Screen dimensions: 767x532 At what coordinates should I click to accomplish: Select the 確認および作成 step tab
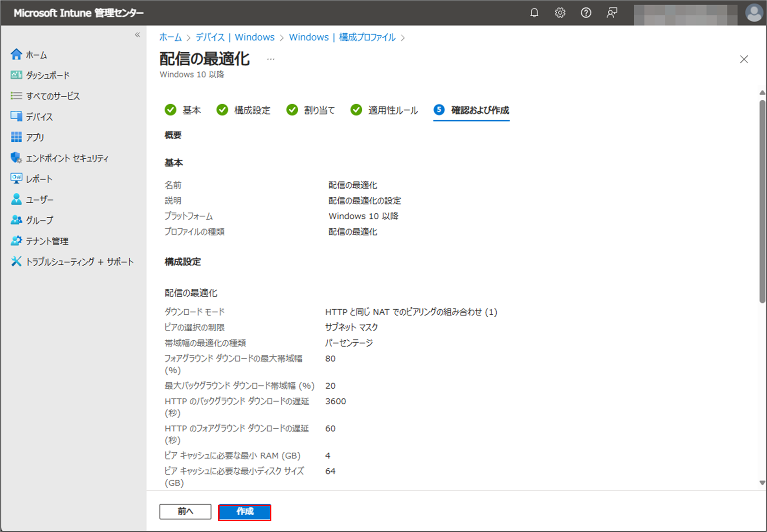point(472,110)
